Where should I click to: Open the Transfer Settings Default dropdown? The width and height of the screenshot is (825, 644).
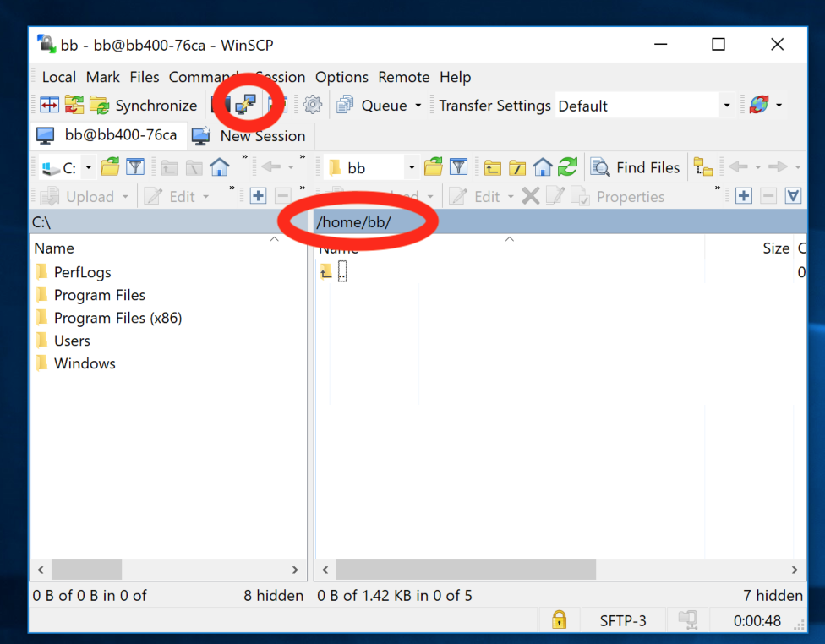pos(726,106)
